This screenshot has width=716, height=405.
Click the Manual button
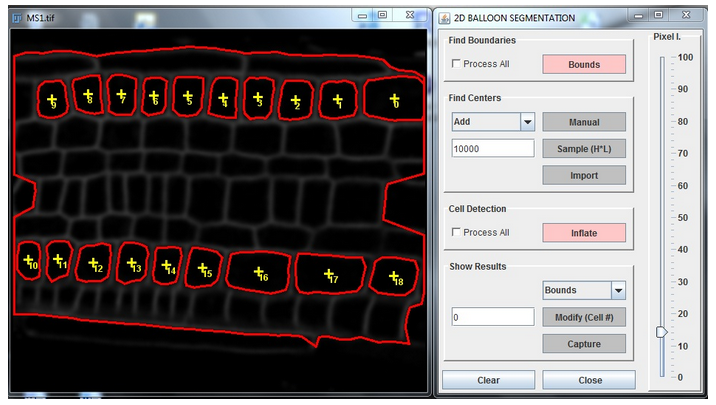(x=584, y=122)
